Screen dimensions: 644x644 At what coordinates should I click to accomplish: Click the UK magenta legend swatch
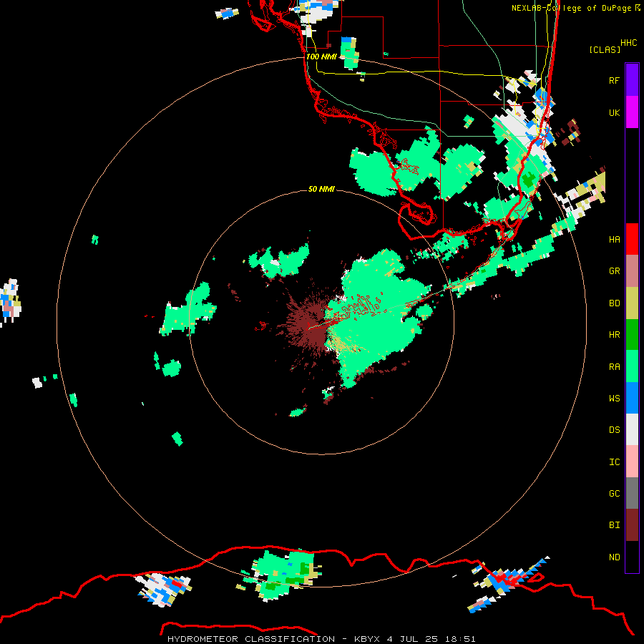coord(632,112)
